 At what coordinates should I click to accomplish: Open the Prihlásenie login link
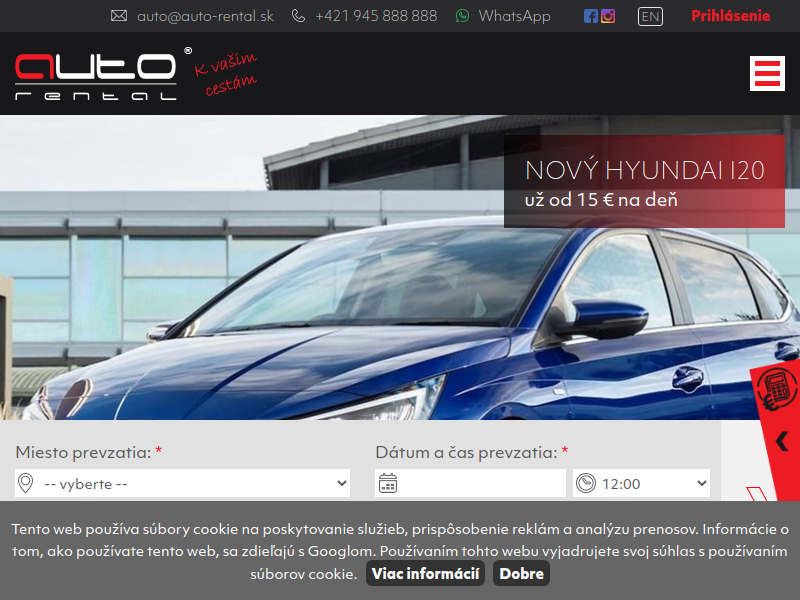click(730, 16)
